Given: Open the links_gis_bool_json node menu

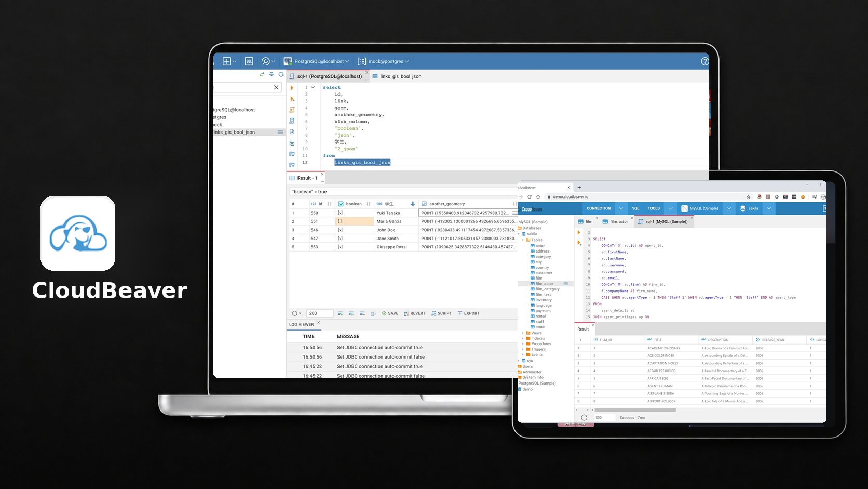Looking at the screenshot, I should 280,132.
